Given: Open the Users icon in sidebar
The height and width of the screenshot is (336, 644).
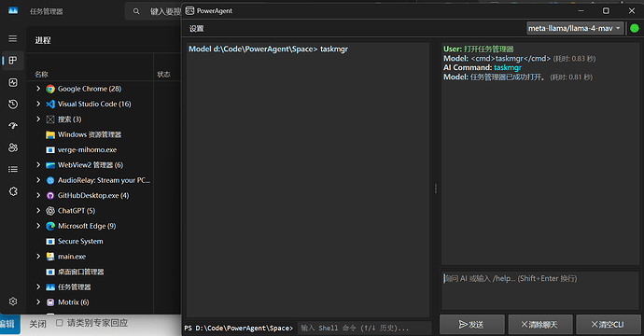Looking at the screenshot, I should (13, 147).
